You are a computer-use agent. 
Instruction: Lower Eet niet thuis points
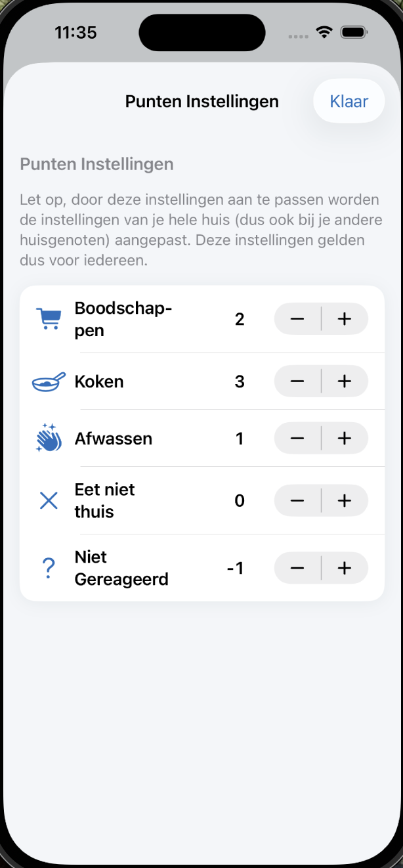tap(297, 501)
